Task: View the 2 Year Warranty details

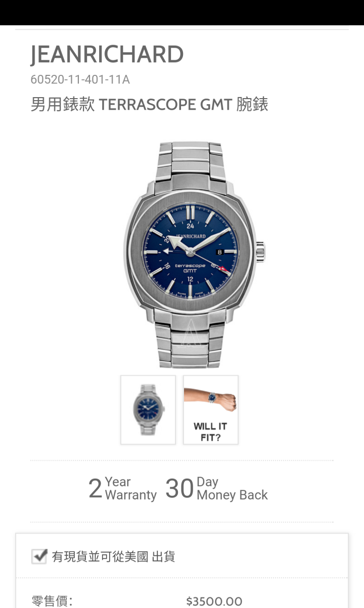Action: click(122, 488)
